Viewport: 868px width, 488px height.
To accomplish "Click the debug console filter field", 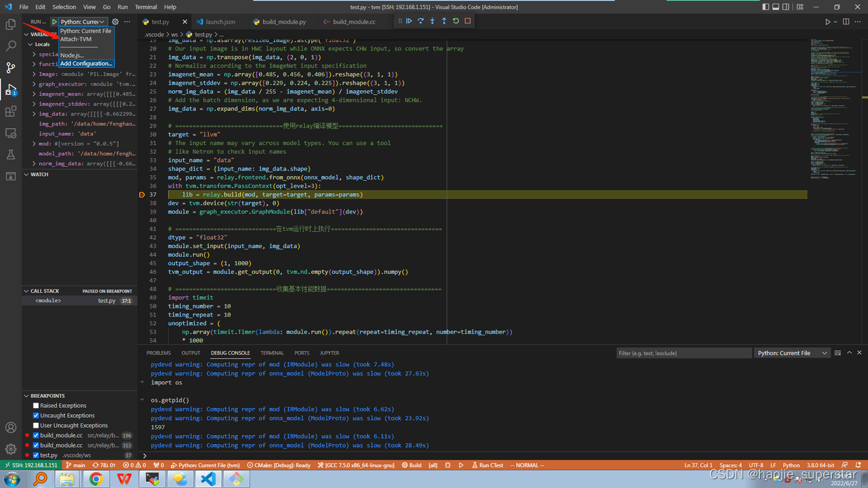I will coord(684,352).
